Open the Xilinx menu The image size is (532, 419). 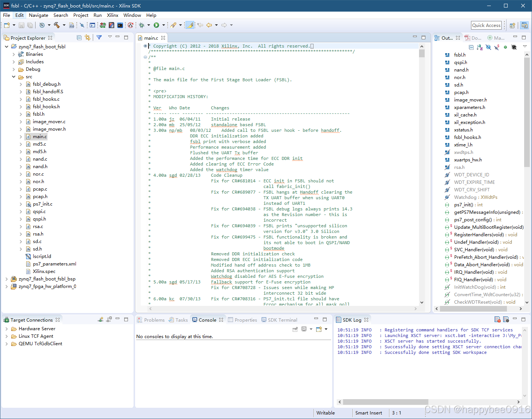(112, 15)
